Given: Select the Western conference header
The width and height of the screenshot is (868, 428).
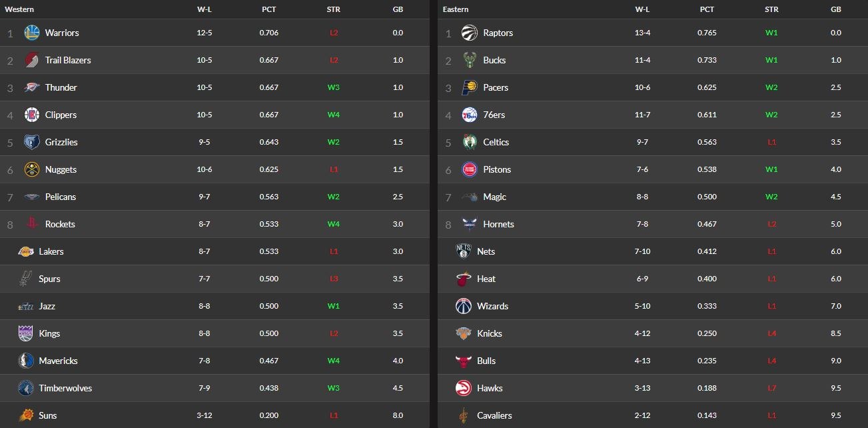Looking at the screenshot, I should click(19, 9).
